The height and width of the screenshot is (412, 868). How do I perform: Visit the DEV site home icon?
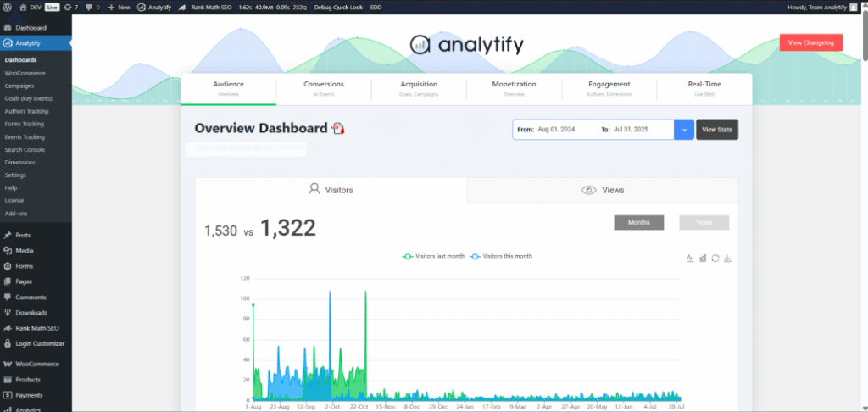23,7
